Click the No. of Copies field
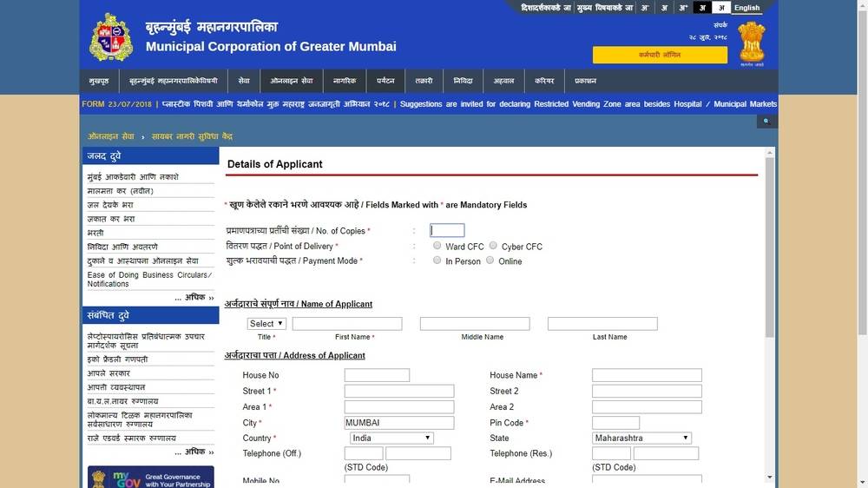 (x=447, y=230)
